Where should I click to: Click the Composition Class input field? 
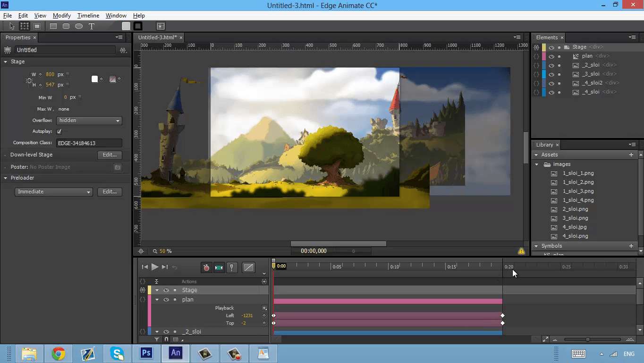89,143
